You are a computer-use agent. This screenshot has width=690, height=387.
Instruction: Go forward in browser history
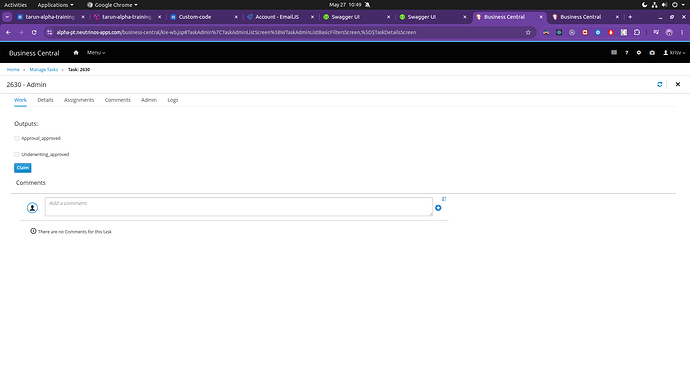[x=21, y=32]
